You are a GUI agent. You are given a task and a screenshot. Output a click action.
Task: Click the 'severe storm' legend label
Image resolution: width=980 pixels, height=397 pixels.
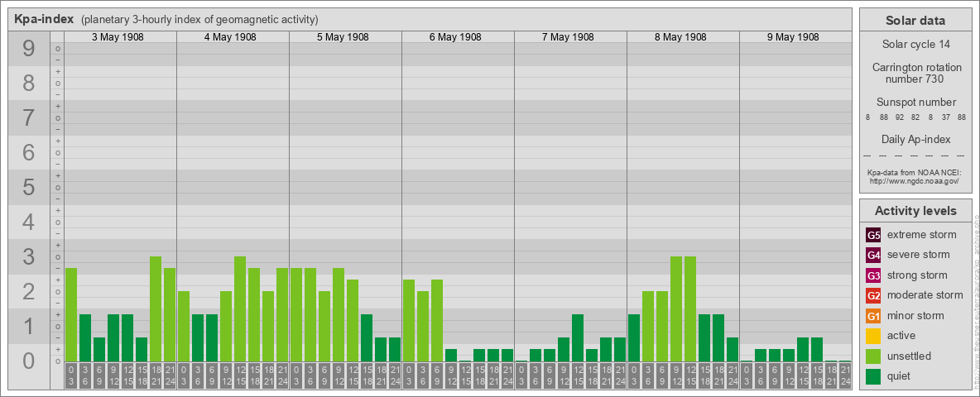click(x=918, y=255)
